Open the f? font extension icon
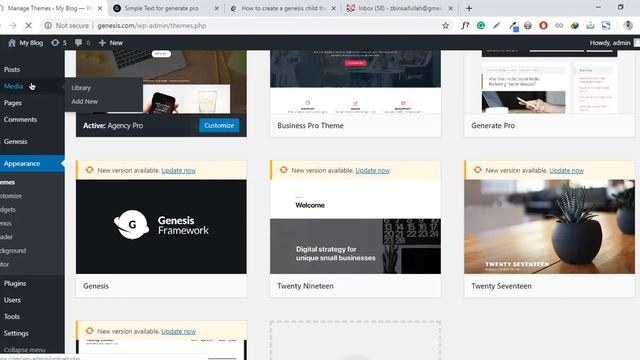This screenshot has height=360, width=640. coord(465,26)
